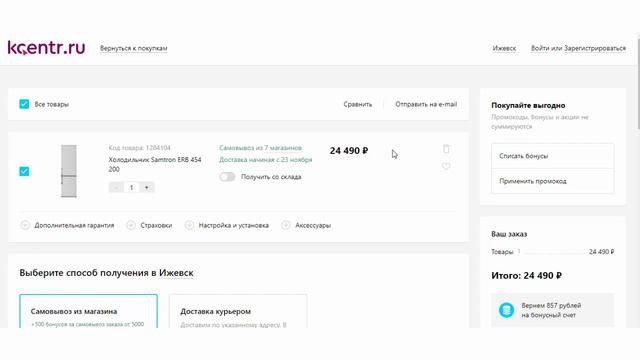Click the plus icon next to Страховки

(x=131, y=225)
